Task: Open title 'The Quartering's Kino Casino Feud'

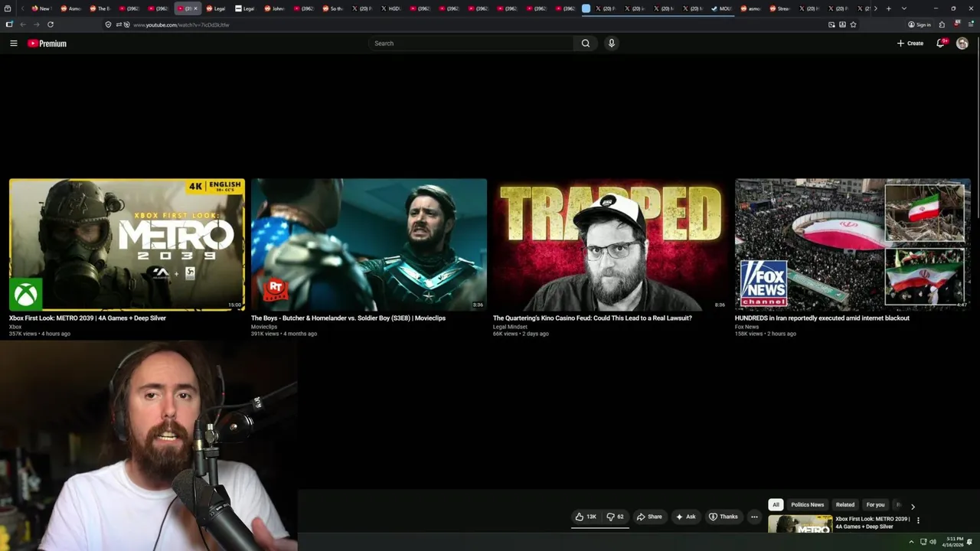Action: click(x=593, y=318)
